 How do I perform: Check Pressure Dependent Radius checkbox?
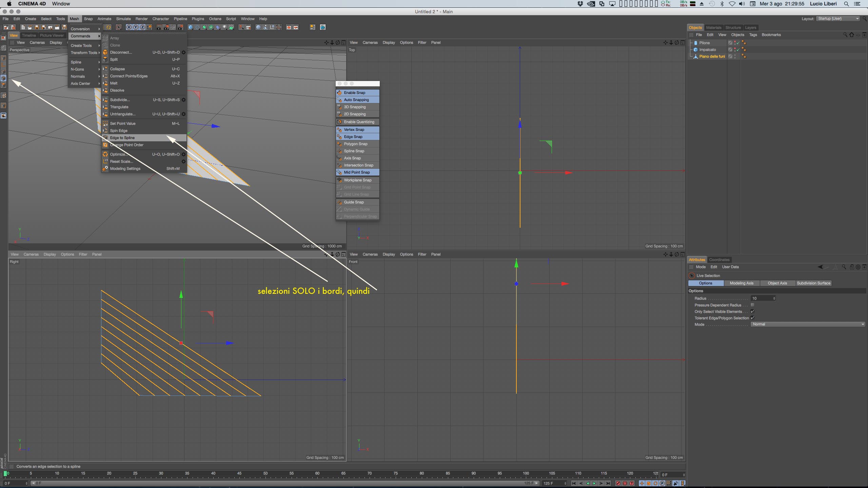pos(752,305)
